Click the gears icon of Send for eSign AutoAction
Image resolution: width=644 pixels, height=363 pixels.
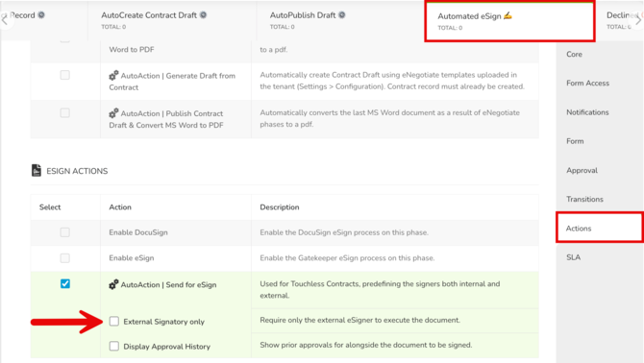click(x=113, y=284)
